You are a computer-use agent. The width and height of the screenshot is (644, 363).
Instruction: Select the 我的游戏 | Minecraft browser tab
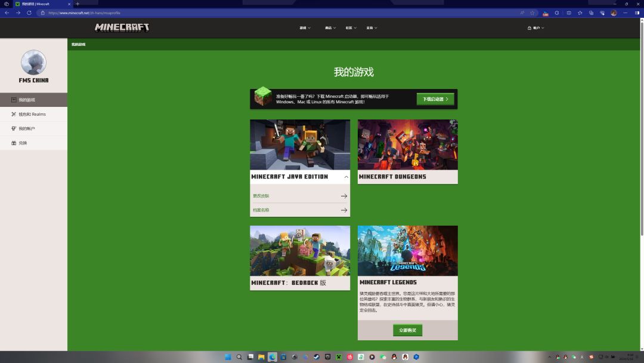(x=43, y=4)
